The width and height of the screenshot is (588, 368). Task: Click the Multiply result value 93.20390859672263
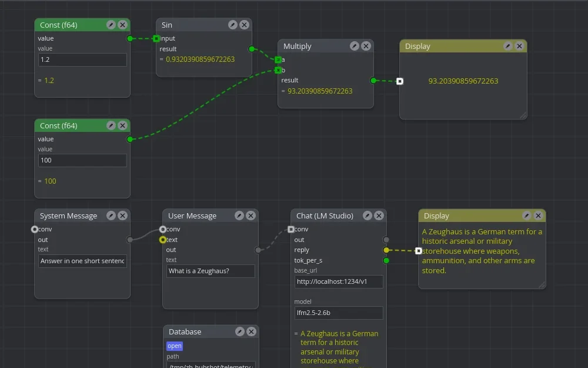[x=320, y=91]
